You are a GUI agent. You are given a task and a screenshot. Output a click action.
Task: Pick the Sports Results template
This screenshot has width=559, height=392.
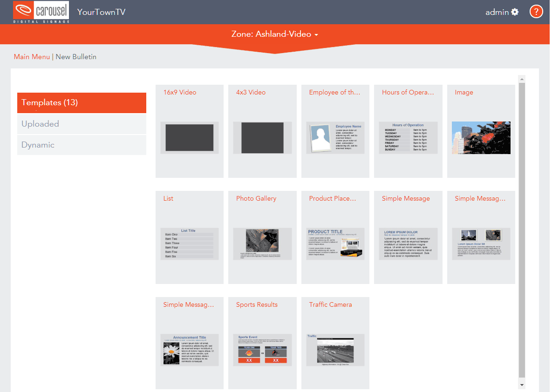[x=262, y=343]
